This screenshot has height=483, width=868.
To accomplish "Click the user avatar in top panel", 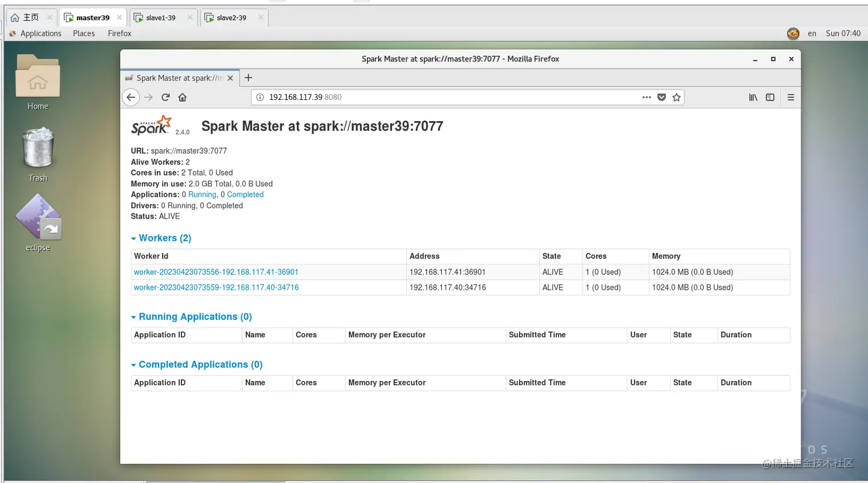I will (793, 33).
